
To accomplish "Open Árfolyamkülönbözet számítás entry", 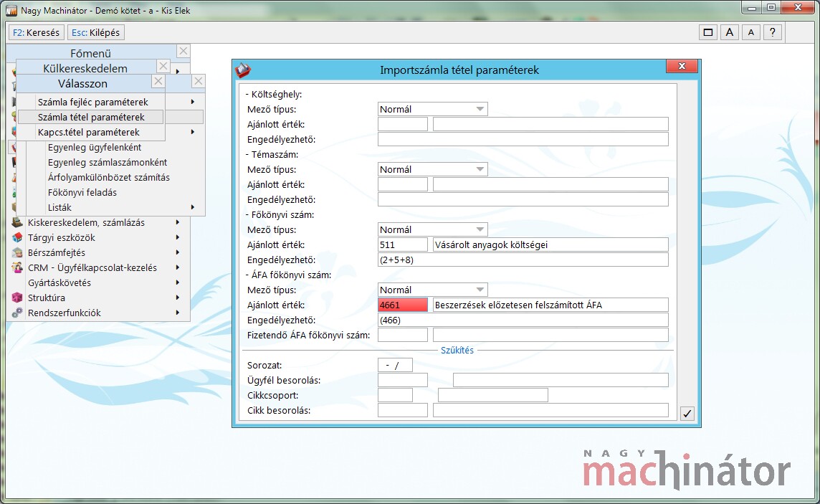I will click(x=109, y=178).
